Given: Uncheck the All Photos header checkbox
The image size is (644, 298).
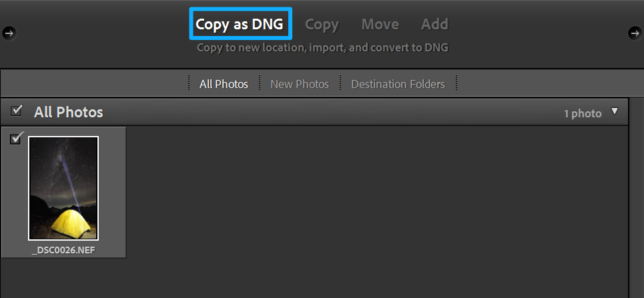Looking at the screenshot, I should (x=17, y=111).
